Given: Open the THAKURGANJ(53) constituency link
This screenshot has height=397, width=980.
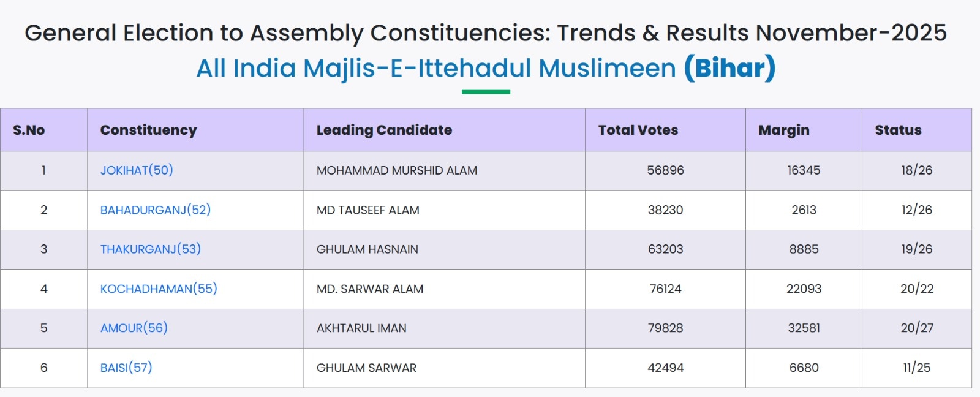Looking at the screenshot, I should [151, 249].
